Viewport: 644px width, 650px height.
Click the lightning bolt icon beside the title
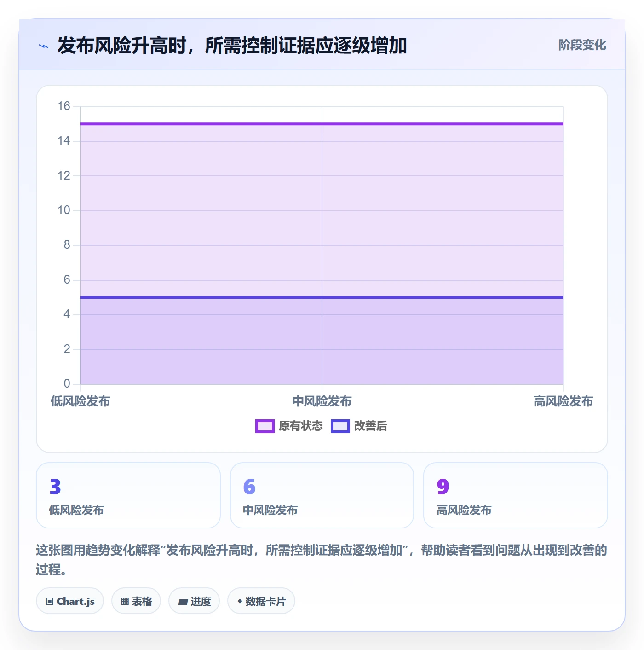pos(44,46)
